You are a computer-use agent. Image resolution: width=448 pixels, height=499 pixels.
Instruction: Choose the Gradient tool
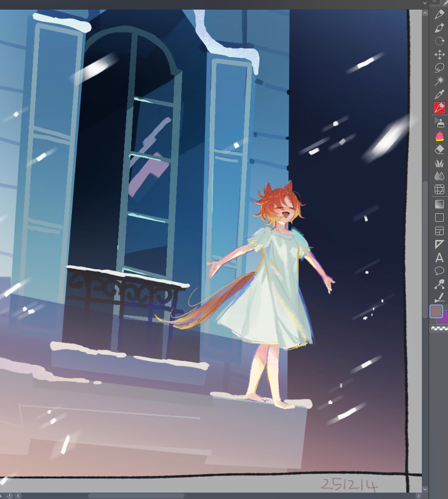(x=439, y=204)
